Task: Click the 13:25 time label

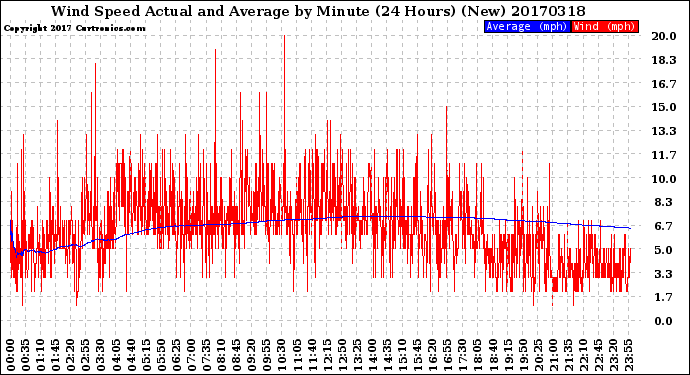Action: [x=357, y=355]
